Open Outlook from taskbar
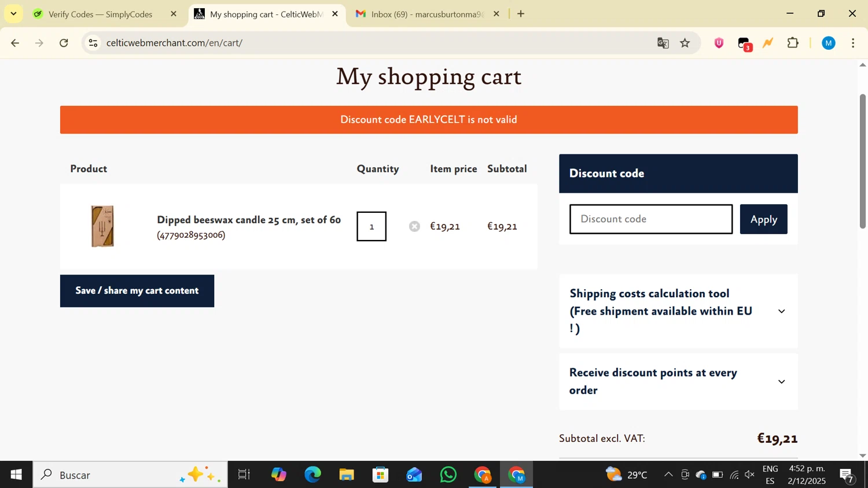This screenshot has height=488, width=868. [414, 475]
